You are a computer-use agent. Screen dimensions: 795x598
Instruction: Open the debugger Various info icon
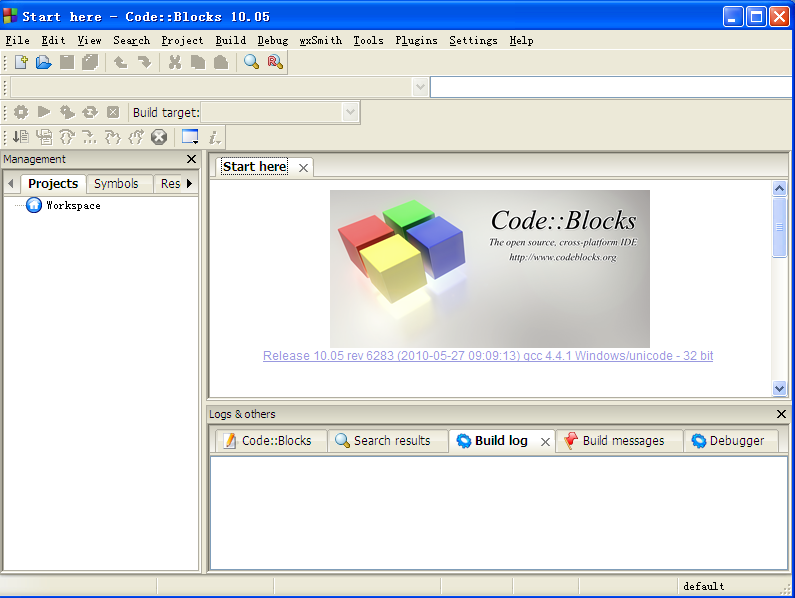(x=214, y=136)
